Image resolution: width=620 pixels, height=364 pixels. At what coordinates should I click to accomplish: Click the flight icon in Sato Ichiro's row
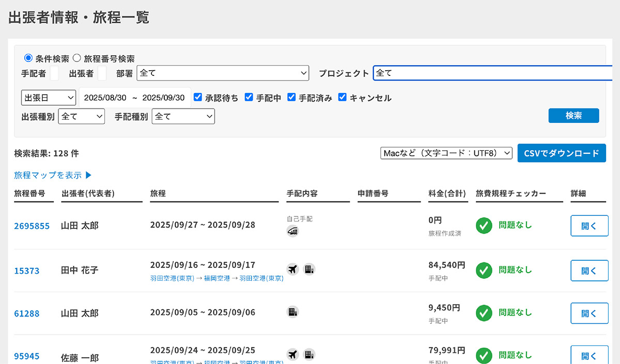point(293,355)
